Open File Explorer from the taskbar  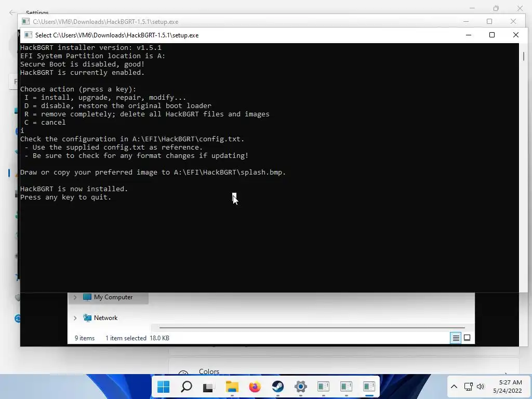coord(232,387)
